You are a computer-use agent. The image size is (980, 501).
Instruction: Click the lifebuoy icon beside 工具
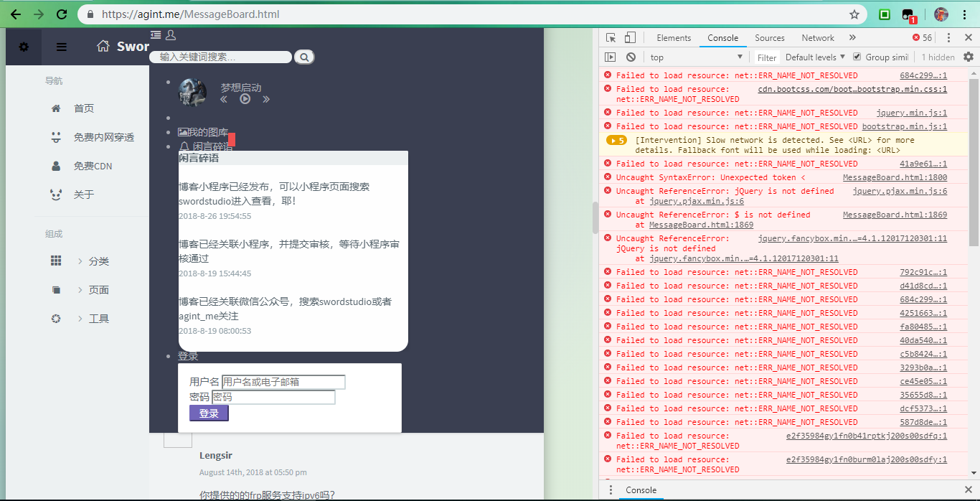point(56,319)
